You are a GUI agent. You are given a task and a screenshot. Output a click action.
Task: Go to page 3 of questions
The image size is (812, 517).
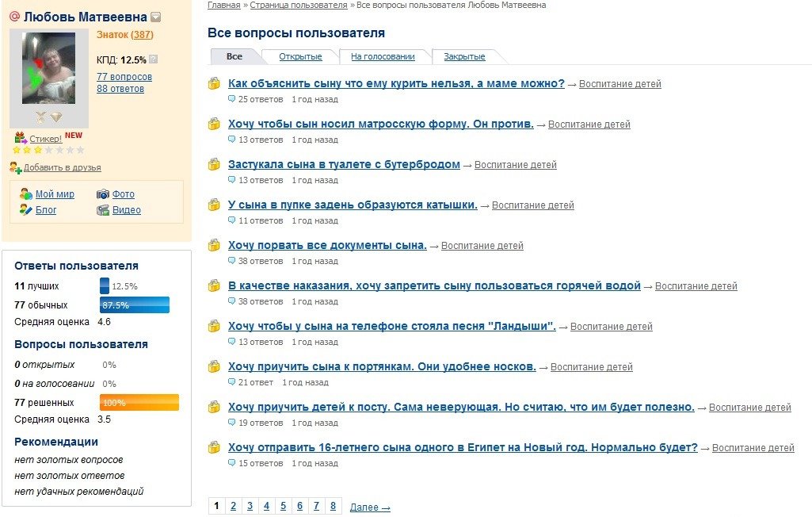pyautogui.click(x=250, y=506)
